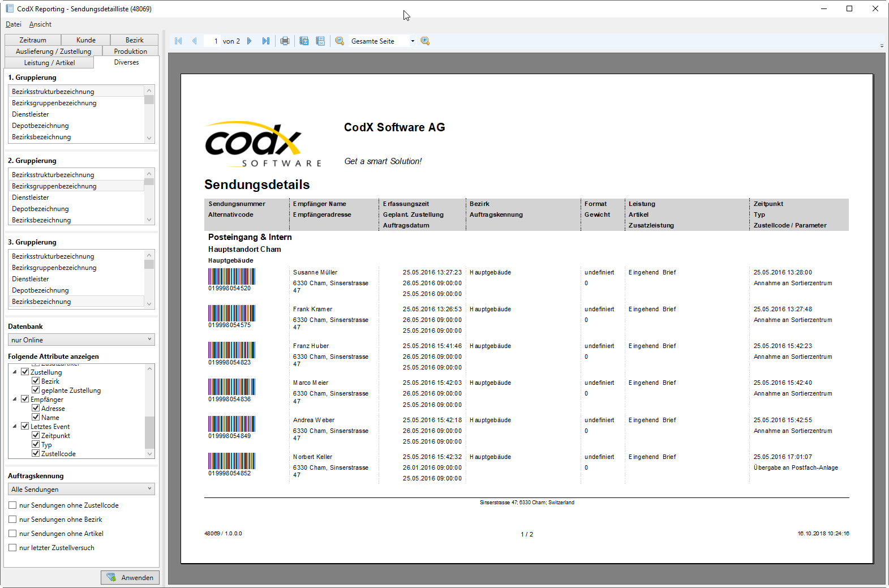The width and height of the screenshot is (889, 588).
Task: Go to the next report page
Action: [250, 41]
